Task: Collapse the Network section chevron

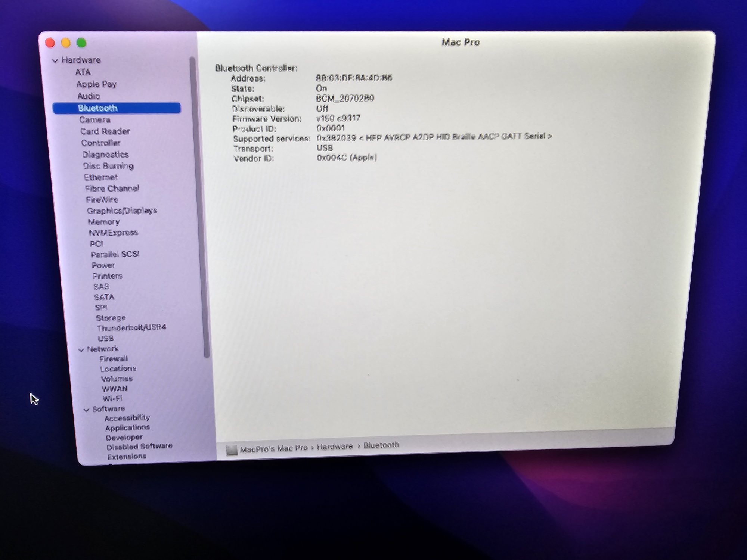Action: (x=81, y=350)
